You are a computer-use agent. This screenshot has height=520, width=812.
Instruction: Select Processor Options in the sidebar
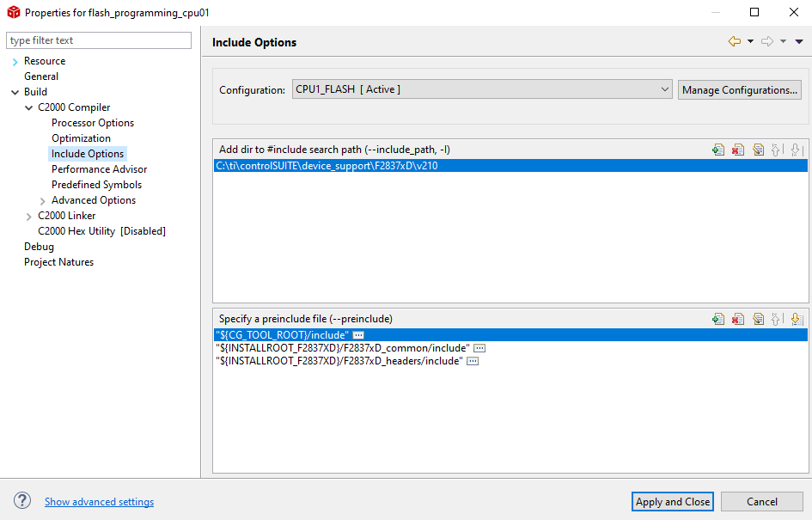tap(92, 122)
